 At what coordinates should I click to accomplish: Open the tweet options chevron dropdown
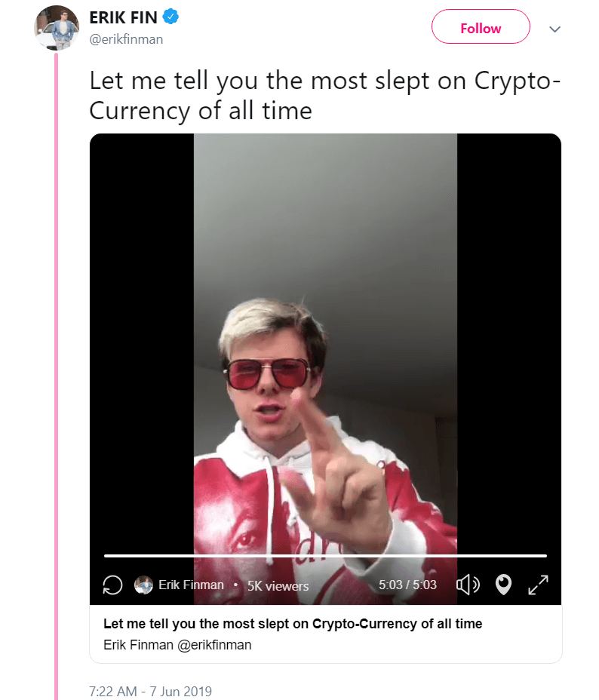click(x=554, y=29)
